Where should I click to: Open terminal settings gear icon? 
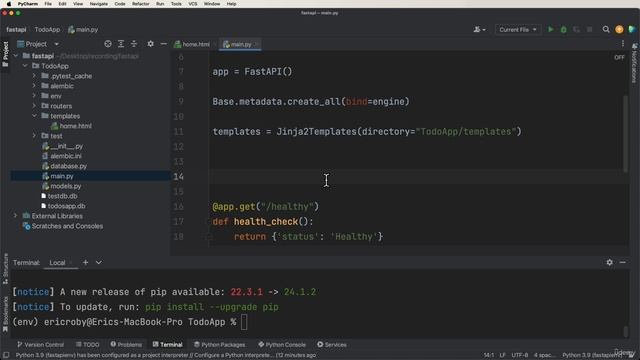pos(609,262)
